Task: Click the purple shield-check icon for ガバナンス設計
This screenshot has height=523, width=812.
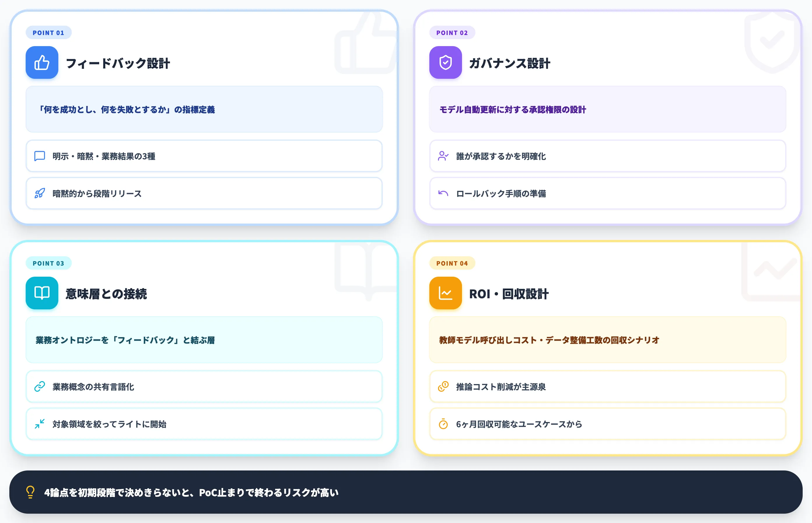Action: tap(445, 62)
